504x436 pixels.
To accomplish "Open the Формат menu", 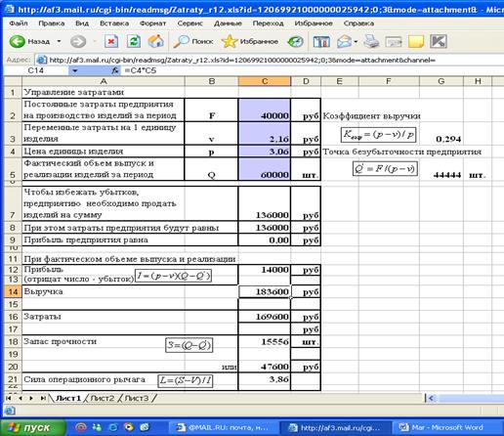I will pos(152,23).
